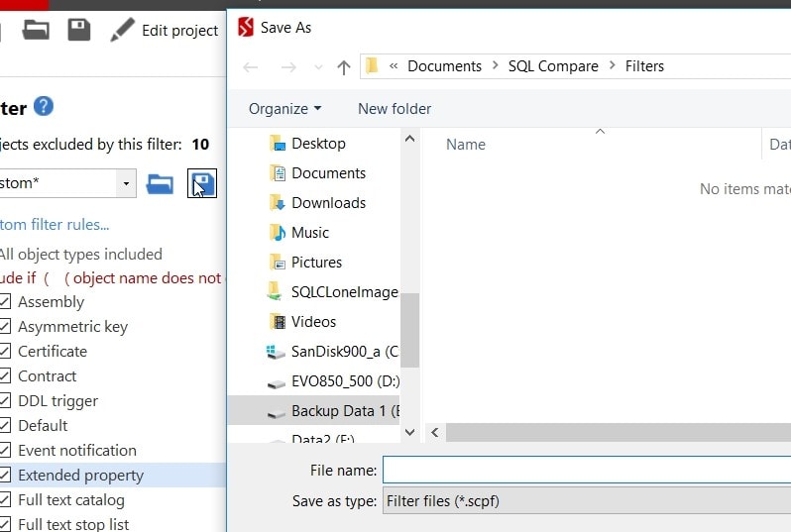
Task: Click the Music folder icon
Action: pyautogui.click(x=278, y=233)
